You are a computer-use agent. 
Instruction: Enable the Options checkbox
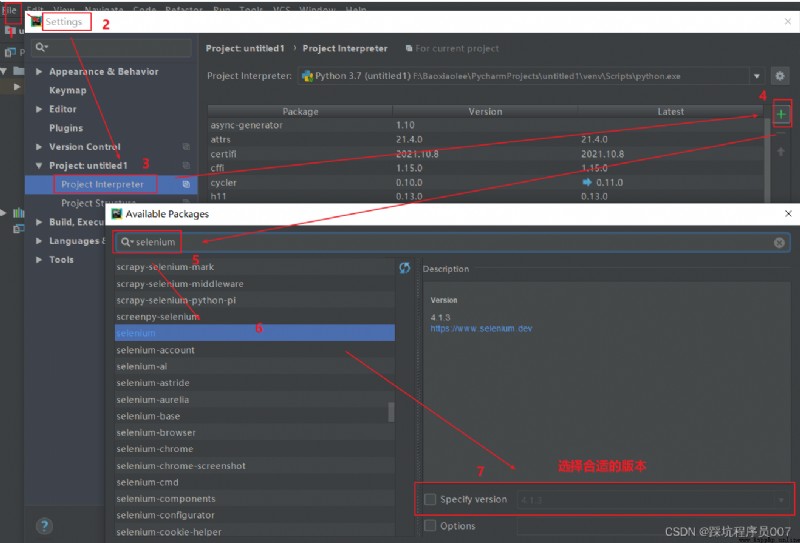pos(430,525)
